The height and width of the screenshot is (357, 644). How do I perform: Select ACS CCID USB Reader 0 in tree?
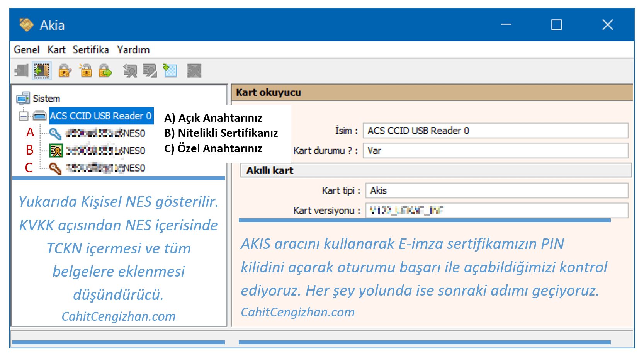tap(100, 116)
